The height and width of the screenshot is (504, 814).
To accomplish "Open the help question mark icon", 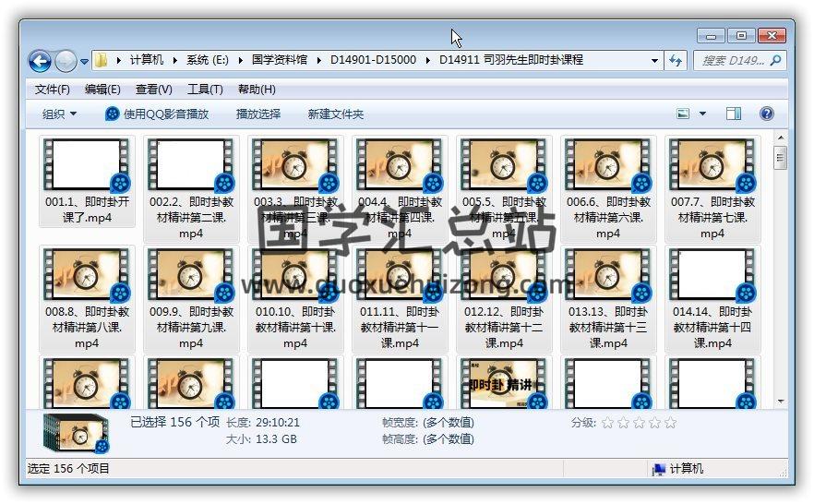I will coord(767,114).
